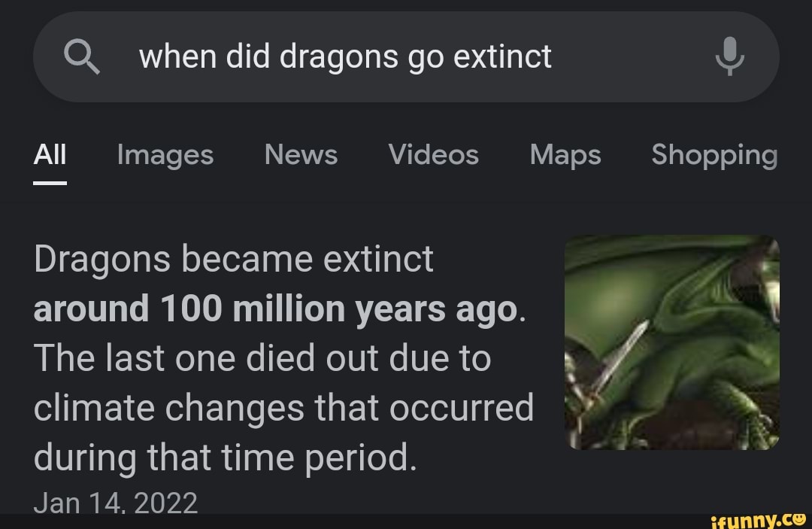
Task: Tap the search lens icon in the search bar
Action: point(83,56)
